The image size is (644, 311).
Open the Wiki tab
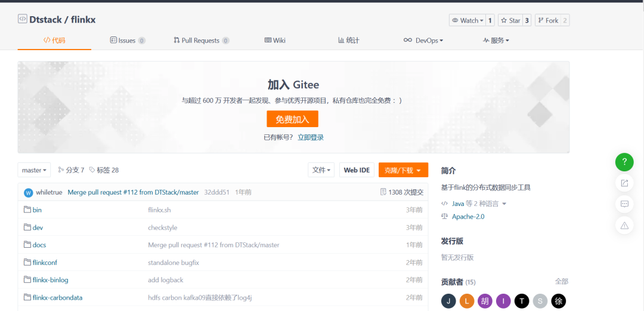[x=275, y=41]
